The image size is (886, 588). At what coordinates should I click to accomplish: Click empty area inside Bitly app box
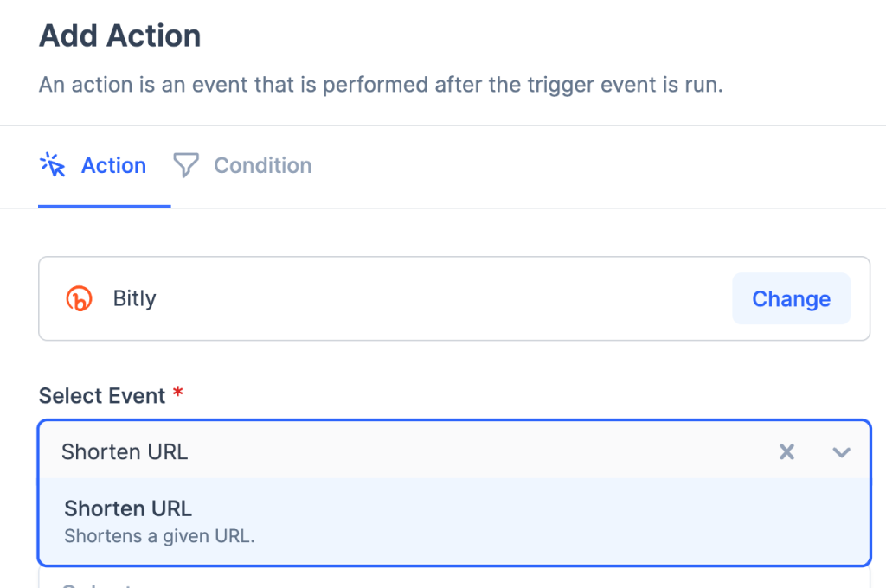433,299
